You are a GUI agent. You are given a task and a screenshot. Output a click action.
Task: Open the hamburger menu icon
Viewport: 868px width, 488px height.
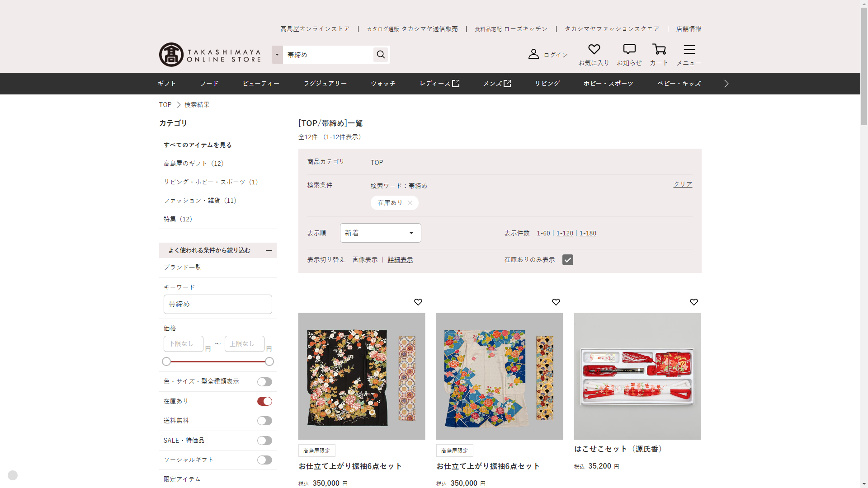coord(689,49)
